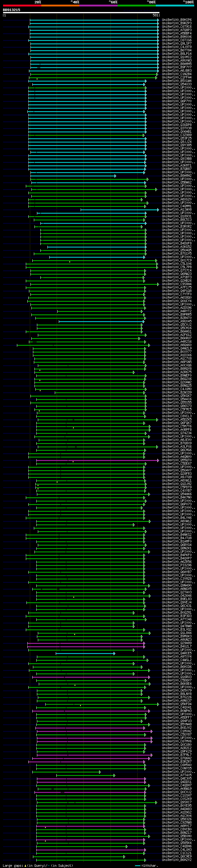Select hit label UniRef100_A6S8Q0
The height and width of the screenshot is (868, 197).
pos(176,297)
